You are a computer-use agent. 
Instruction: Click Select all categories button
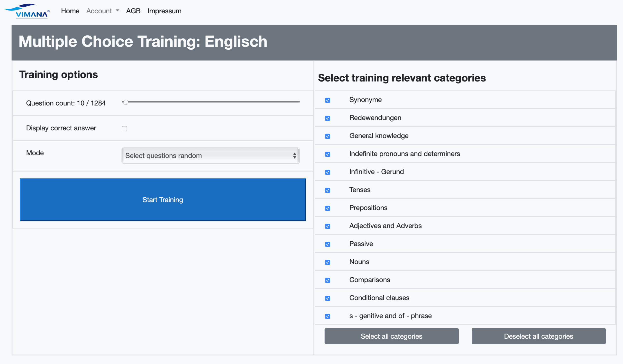[x=391, y=336]
